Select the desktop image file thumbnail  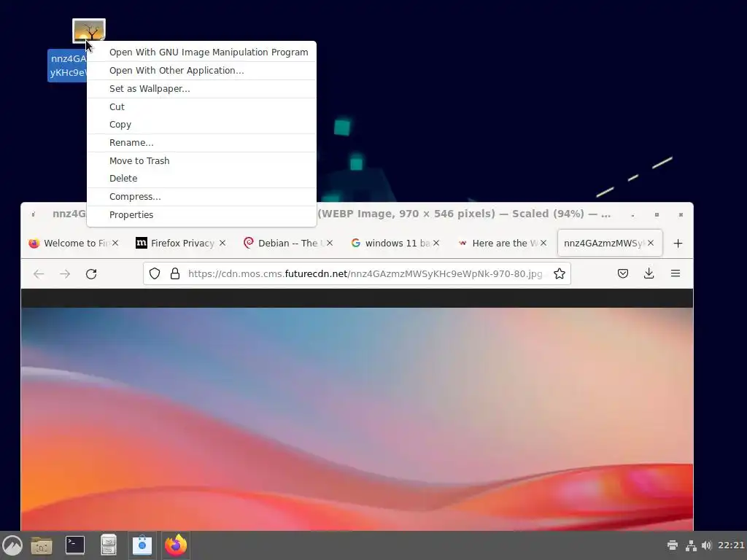click(89, 31)
